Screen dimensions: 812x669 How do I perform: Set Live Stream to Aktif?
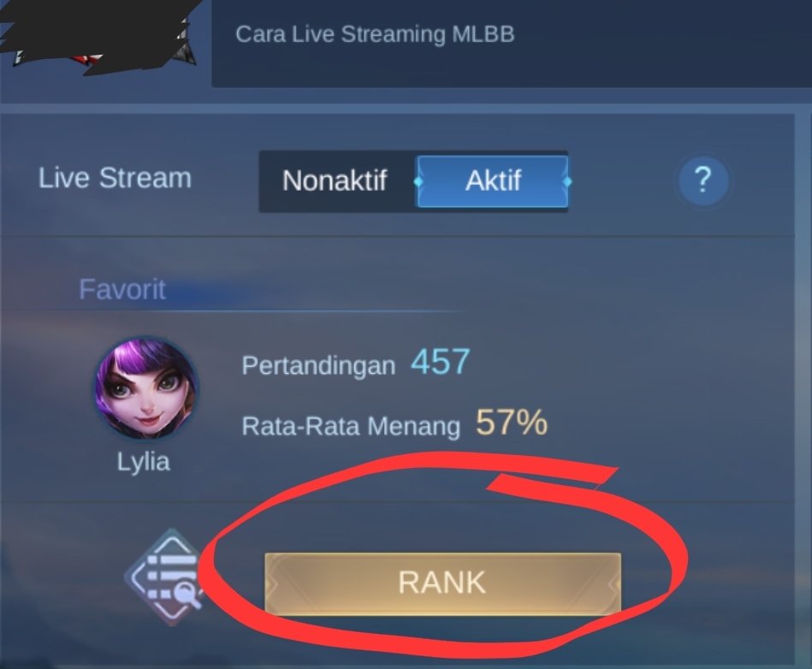[493, 181]
